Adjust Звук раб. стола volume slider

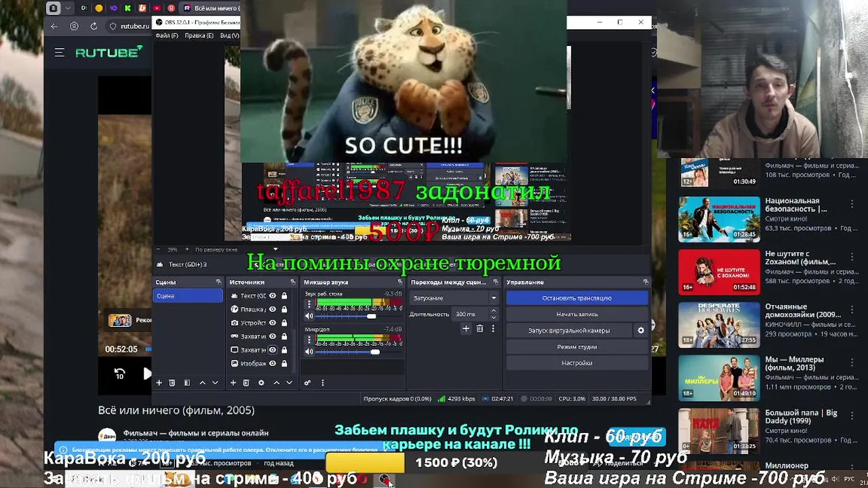pos(371,317)
